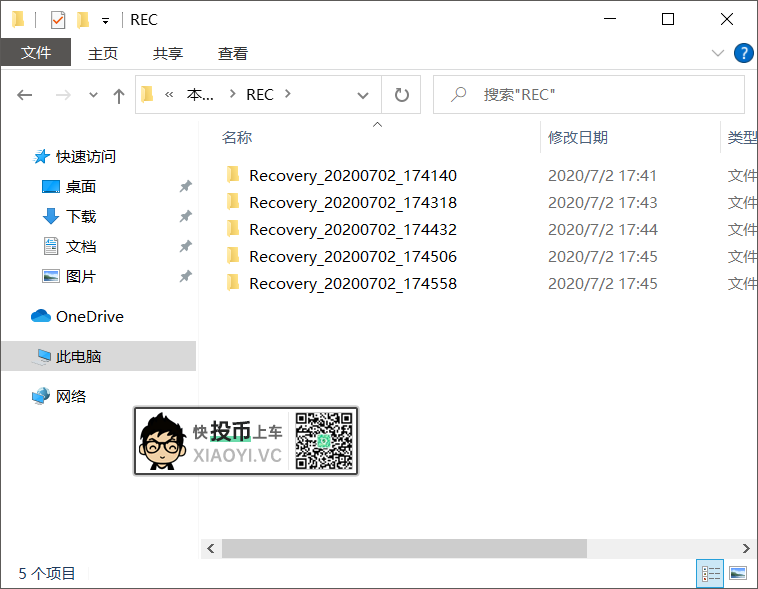Click folder icon of Recovery_20200702_174140
Viewport: 758px width, 589px height.
(233, 174)
